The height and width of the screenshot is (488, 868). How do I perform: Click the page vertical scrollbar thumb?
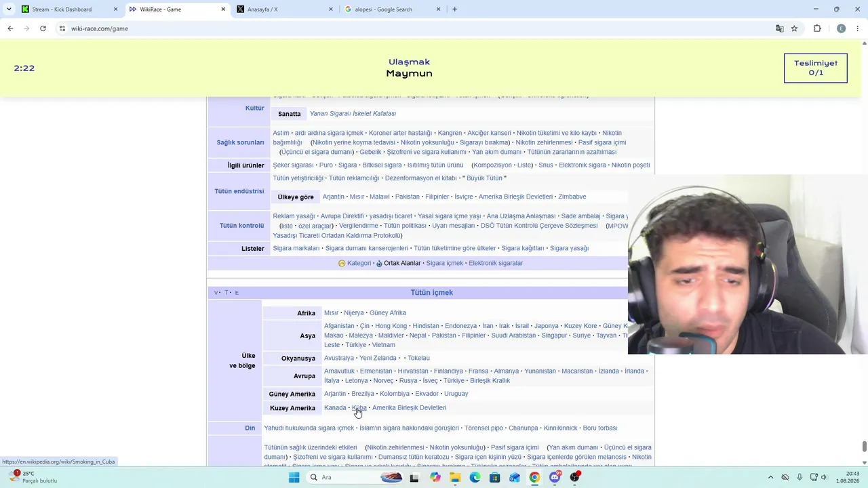pos(864,446)
